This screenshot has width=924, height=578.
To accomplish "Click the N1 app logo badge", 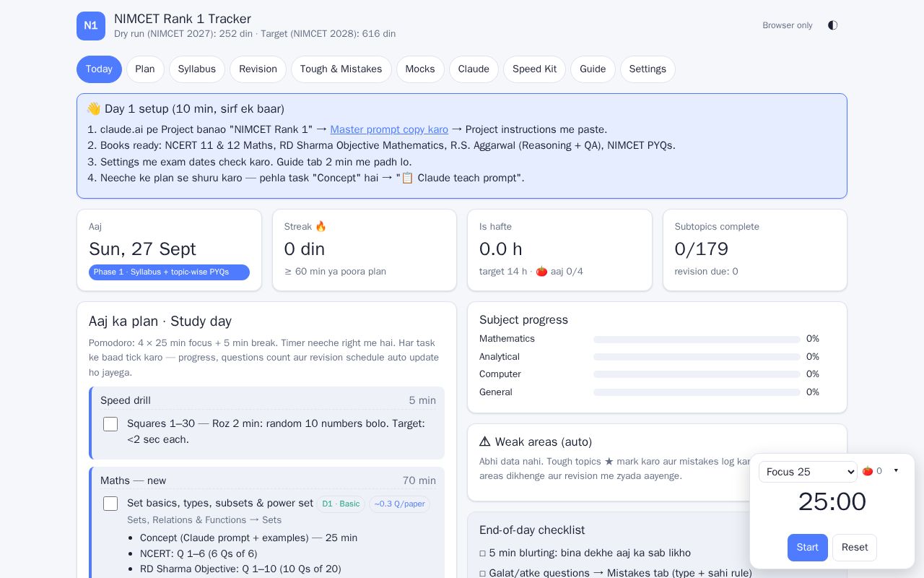I will [91, 26].
